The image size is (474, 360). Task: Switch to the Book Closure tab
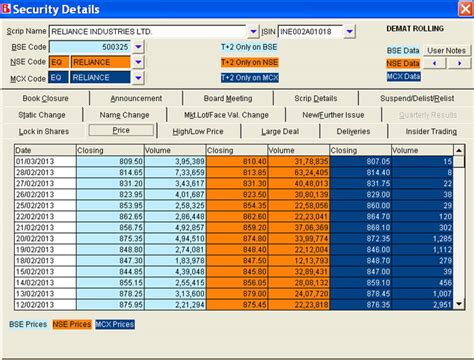45,98
